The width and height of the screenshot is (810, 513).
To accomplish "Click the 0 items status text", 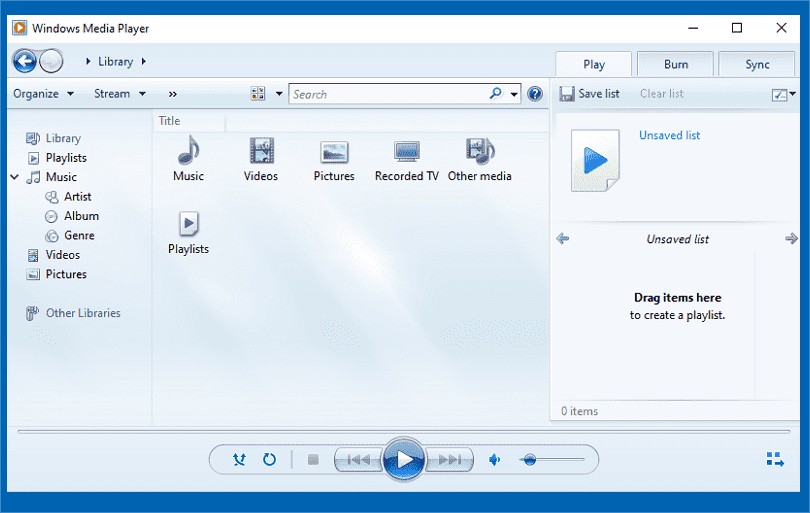I will [x=580, y=411].
